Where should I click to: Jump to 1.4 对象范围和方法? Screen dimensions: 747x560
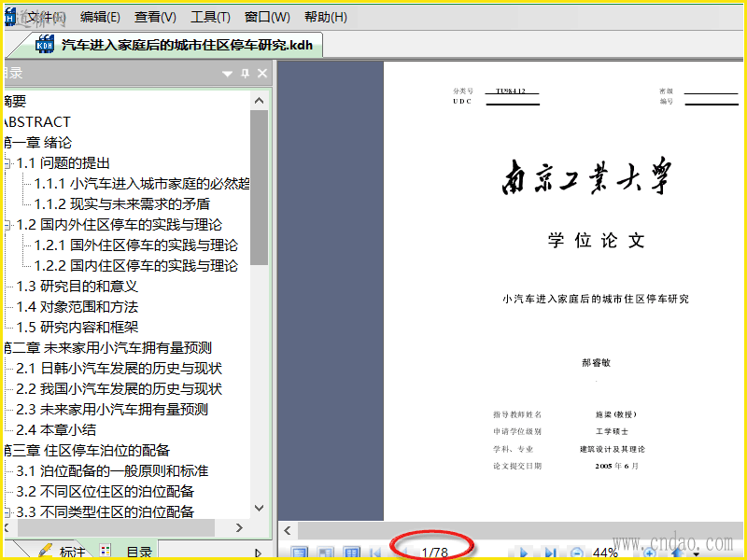[x=78, y=307]
